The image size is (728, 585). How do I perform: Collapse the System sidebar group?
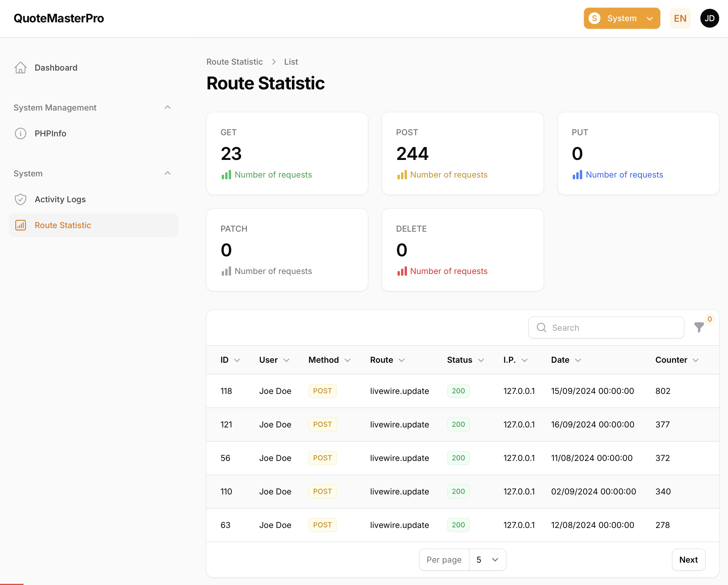click(x=168, y=173)
